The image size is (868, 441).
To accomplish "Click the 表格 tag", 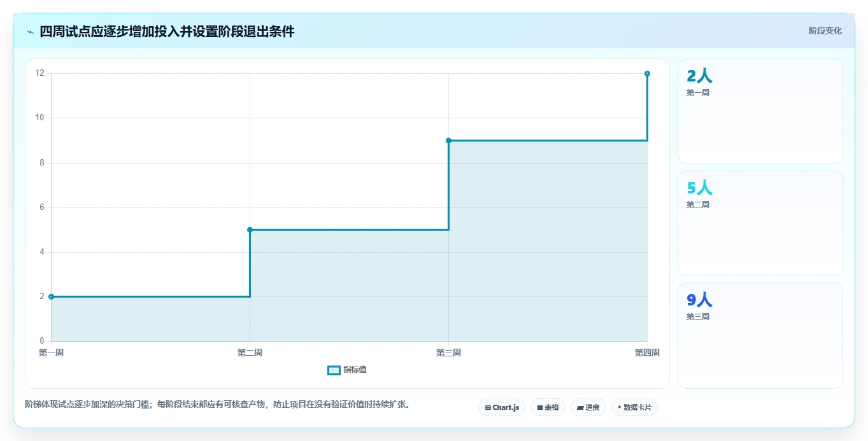I will [x=548, y=407].
